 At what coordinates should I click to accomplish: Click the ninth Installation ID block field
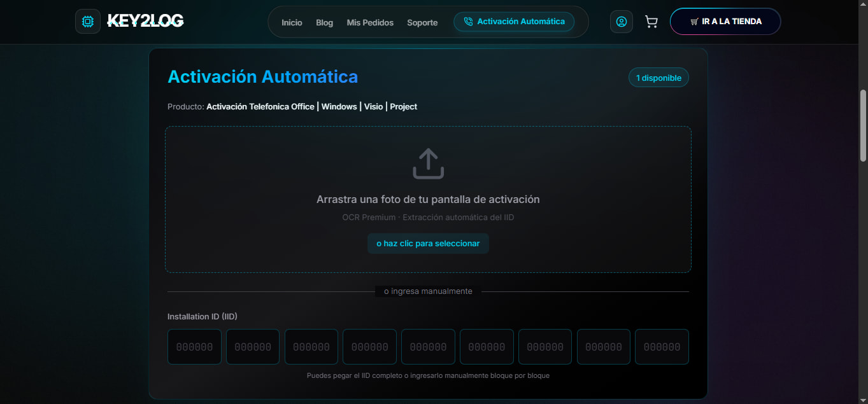tap(662, 347)
